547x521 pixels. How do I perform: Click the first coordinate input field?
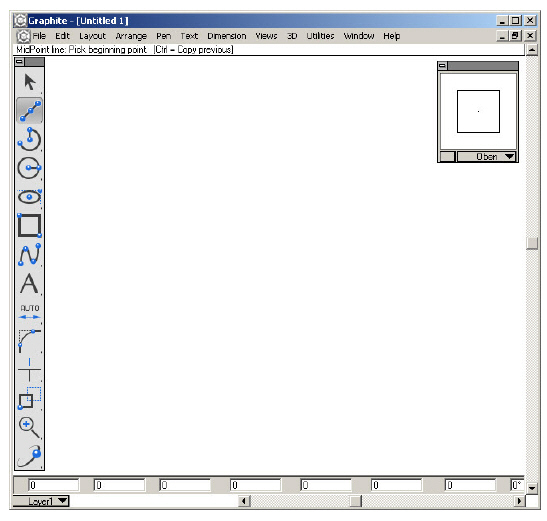click(x=53, y=485)
